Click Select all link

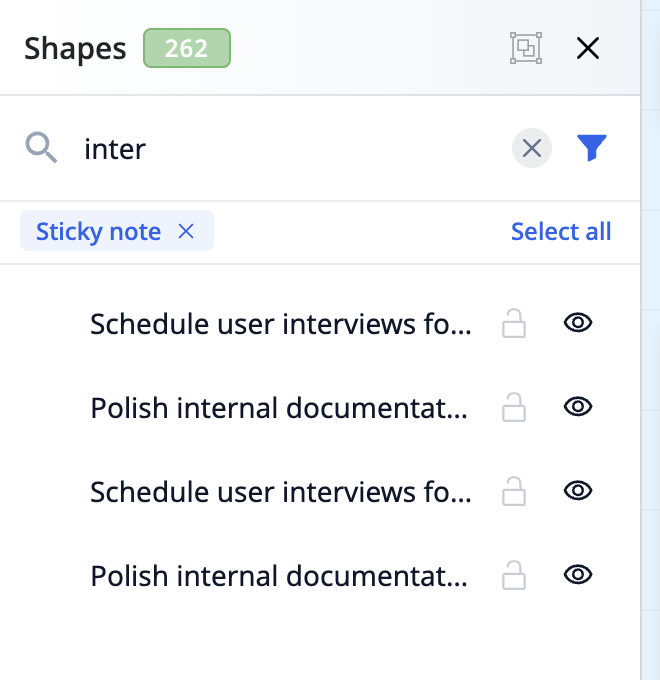coord(561,231)
